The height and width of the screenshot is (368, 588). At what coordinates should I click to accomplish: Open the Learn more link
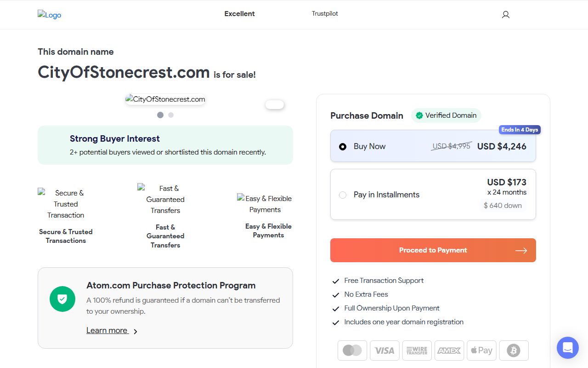(x=107, y=330)
